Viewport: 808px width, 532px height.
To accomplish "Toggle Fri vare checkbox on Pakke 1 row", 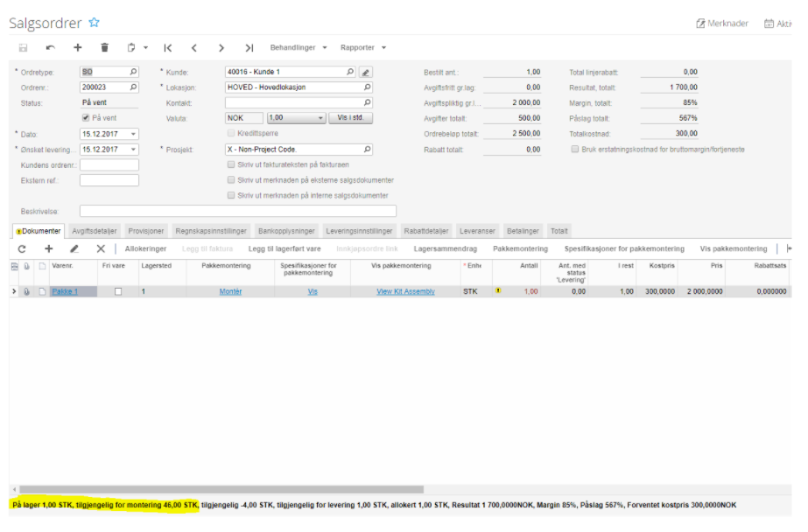I will 118,291.
